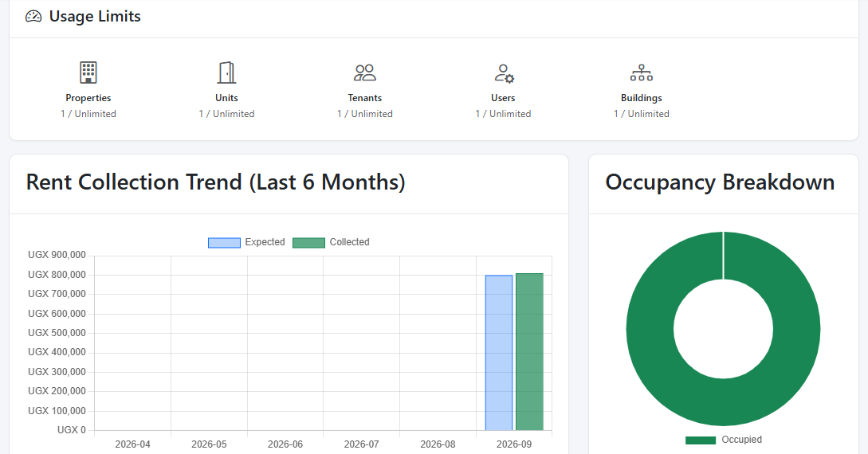The width and height of the screenshot is (868, 454).
Task: Click '1 / Unlimited' under Properties
Action: click(x=88, y=114)
